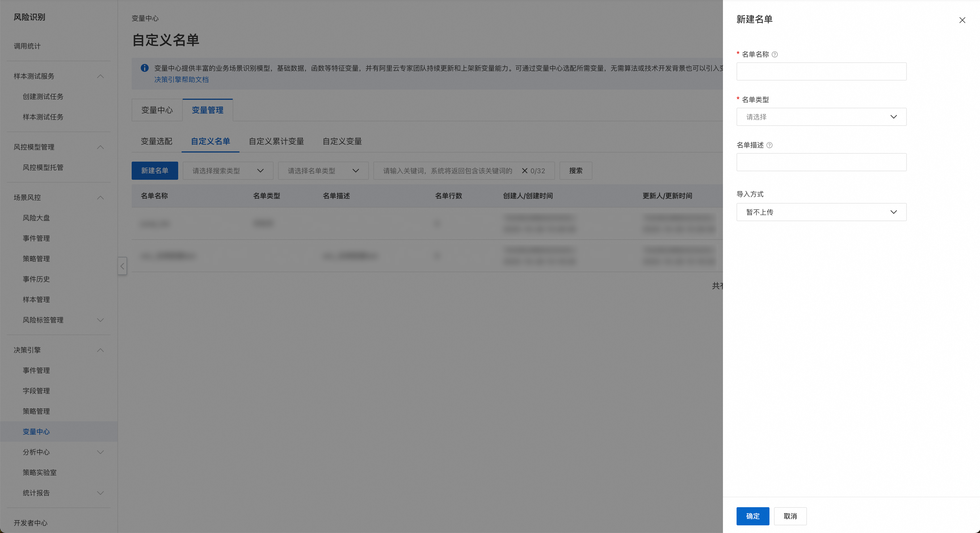
Task: Clear keyword search with X icon
Action: [x=524, y=171]
